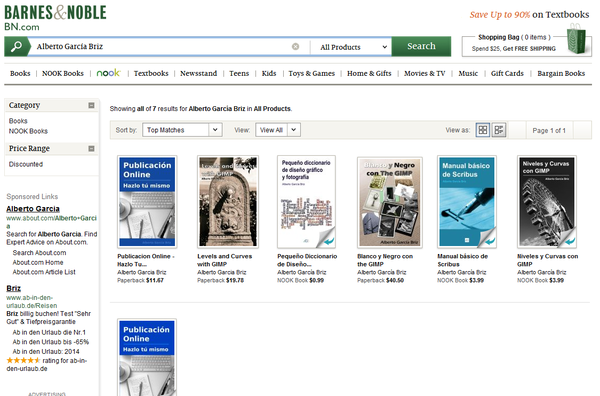Click the Paperback $40.50 price text
Screen dimensions: 600x396
pos(380,280)
